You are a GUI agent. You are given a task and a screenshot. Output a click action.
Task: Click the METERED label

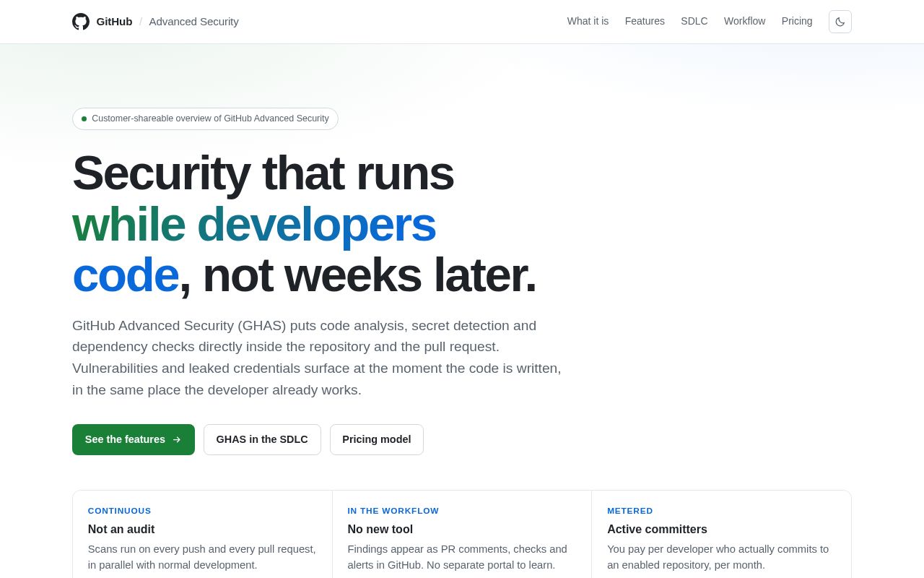point(630,511)
